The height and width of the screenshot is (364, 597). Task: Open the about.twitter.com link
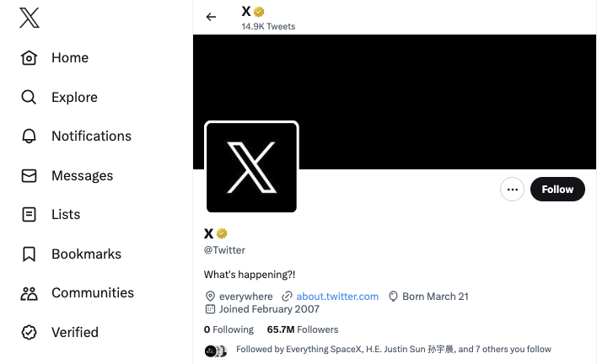(336, 297)
